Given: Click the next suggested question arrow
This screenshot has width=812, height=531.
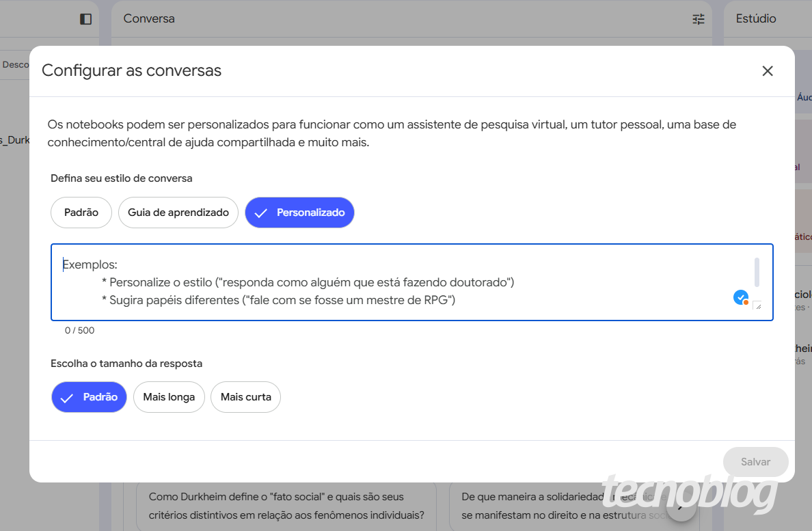Looking at the screenshot, I should tap(681, 502).
